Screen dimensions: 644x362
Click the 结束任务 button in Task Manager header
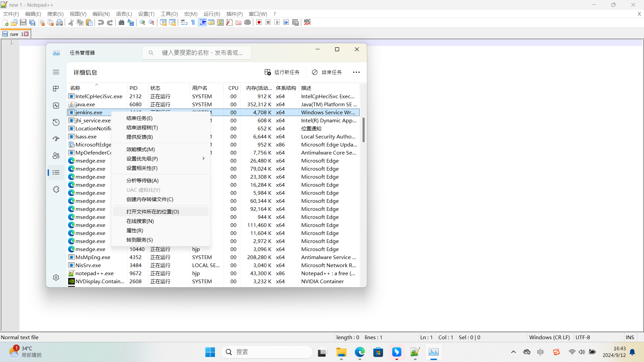327,72
